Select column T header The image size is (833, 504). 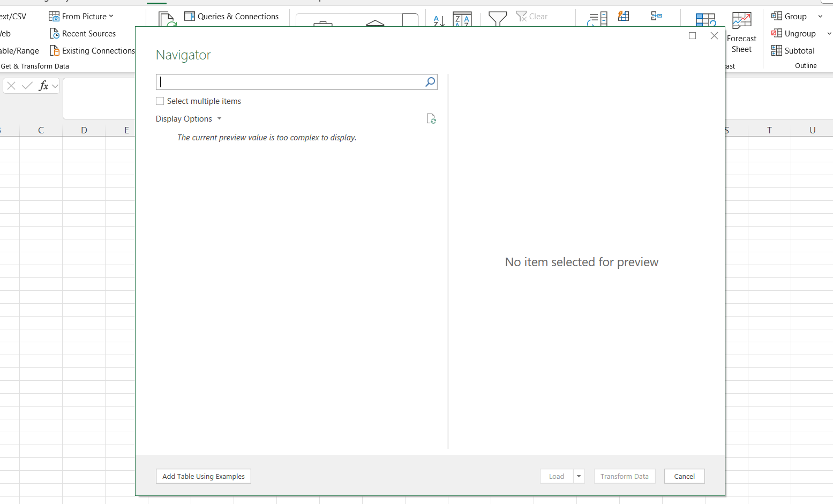pyautogui.click(x=769, y=130)
